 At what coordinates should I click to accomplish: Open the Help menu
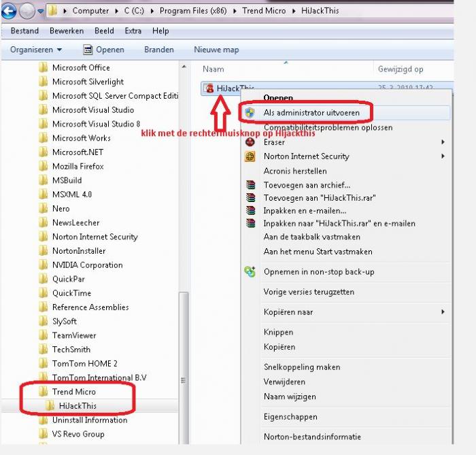click(x=160, y=31)
